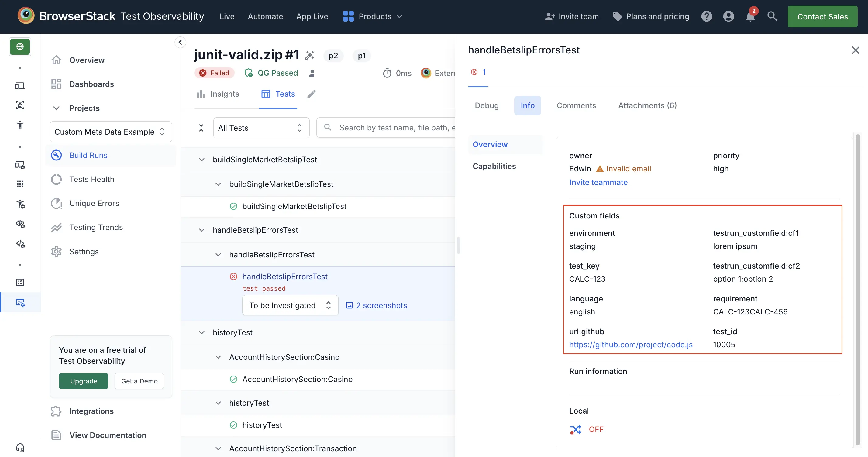Open the help question mark icon
This screenshot has height=457, width=868.
coord(707,16)
